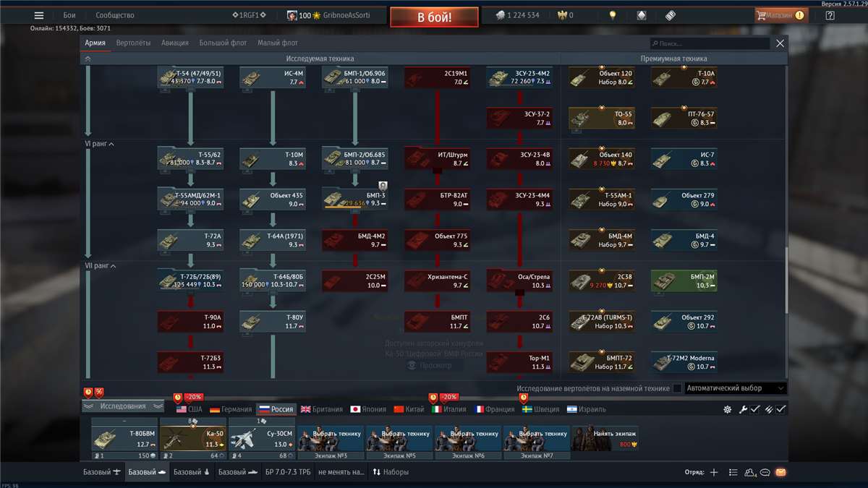
Task: Open the Магазин shop button
Action: click(780, 15)
